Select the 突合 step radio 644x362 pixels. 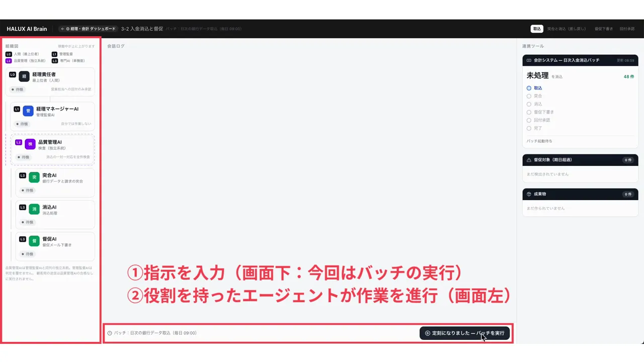click(x=529, y=96)
